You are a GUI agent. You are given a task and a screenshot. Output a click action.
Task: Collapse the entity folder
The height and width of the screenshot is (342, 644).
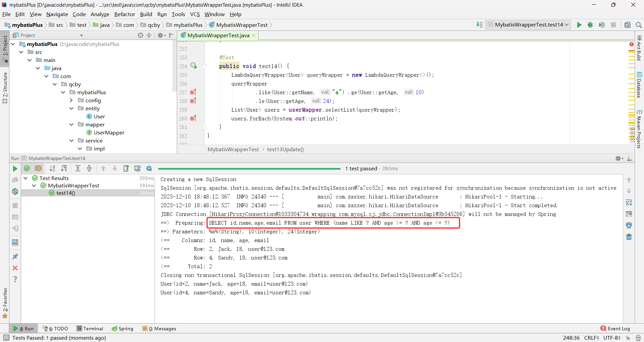(x=71, y=108)
